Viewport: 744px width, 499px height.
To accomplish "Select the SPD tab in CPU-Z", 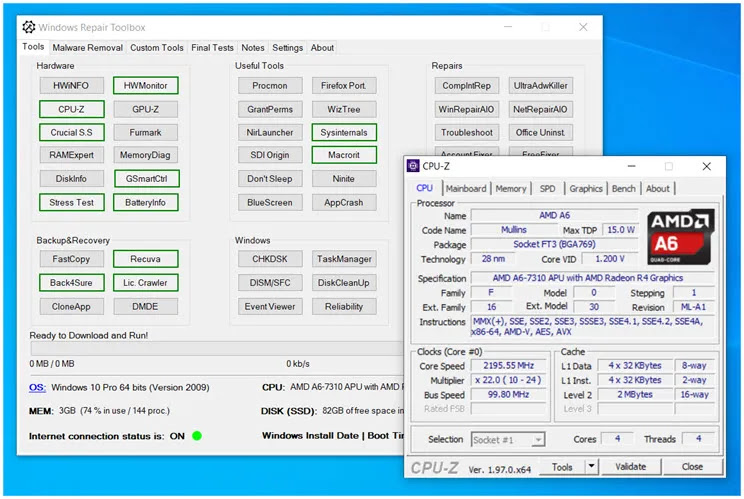I will pos(547,188).
